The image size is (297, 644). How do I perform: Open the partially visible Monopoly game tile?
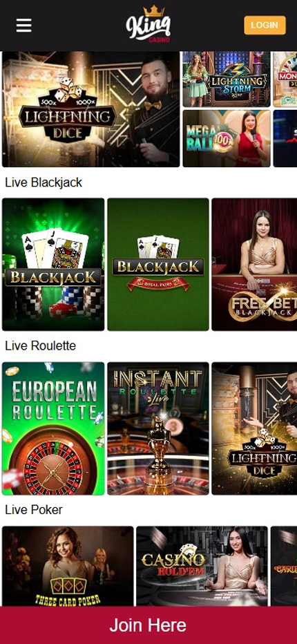pyautogui.click(x=285, y=79)
